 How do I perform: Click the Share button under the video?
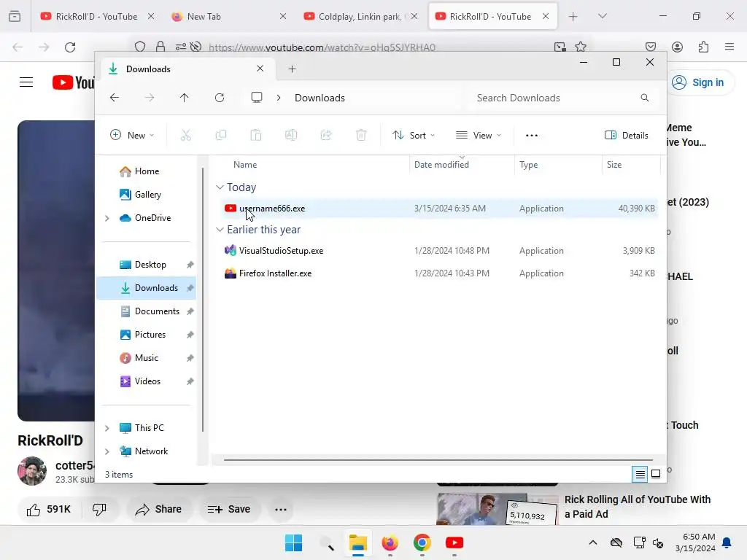158,510
